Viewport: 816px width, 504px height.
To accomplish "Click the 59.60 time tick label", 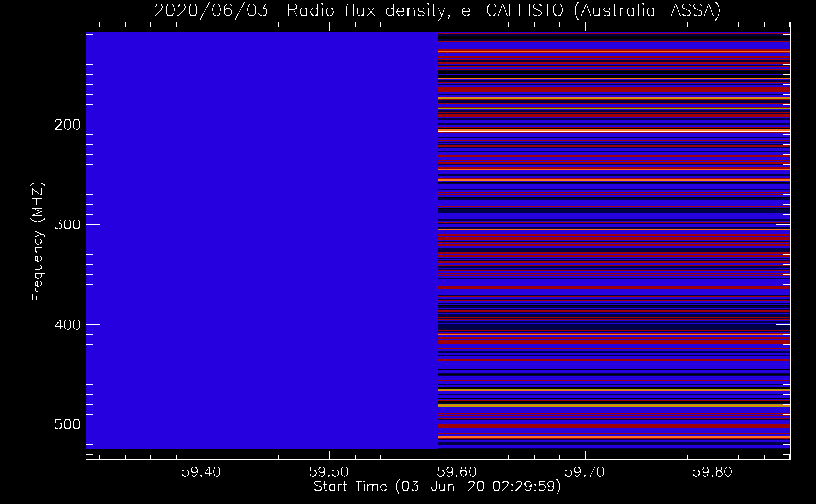I will tap(457, 472).
